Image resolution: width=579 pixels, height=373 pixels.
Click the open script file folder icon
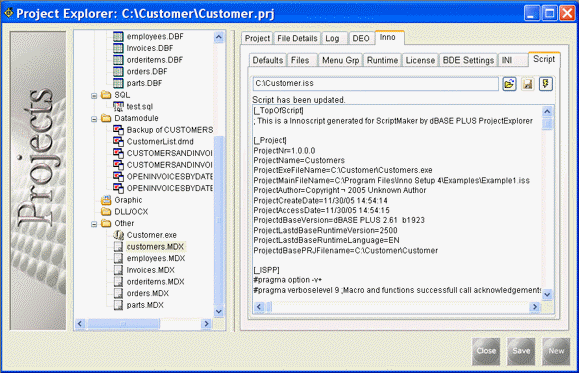[509, 84]
